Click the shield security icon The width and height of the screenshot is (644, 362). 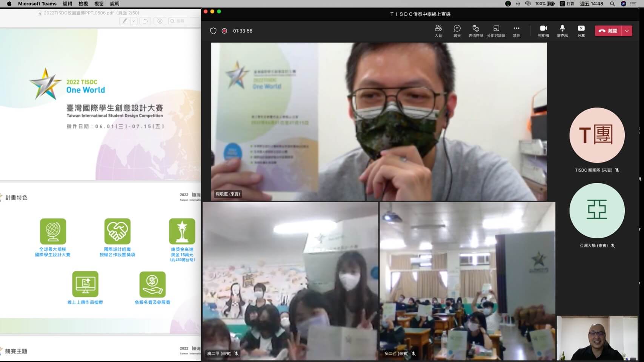tap(213, 31)
